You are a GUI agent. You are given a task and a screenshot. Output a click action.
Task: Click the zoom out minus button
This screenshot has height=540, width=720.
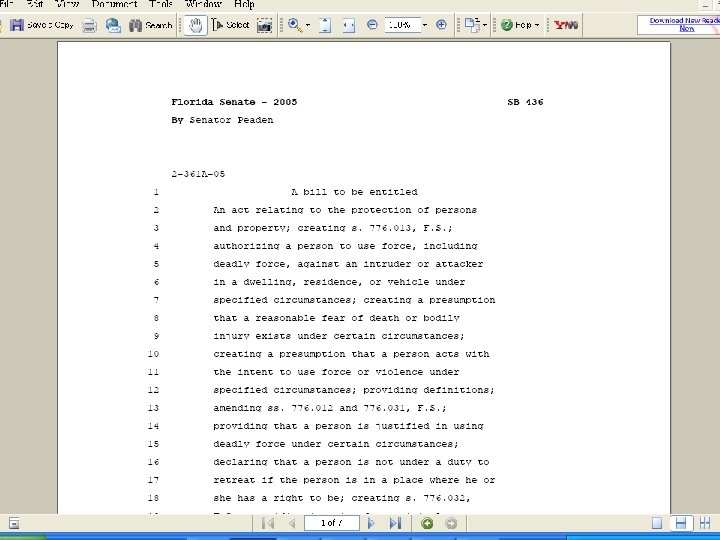tap(372, 25)
